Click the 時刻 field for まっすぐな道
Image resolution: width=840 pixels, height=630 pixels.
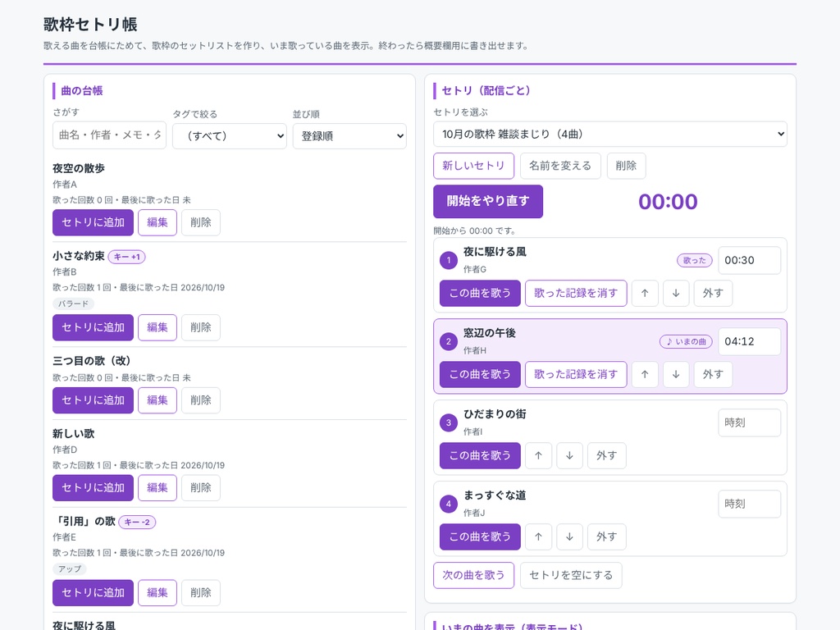[x=749, y=504]
